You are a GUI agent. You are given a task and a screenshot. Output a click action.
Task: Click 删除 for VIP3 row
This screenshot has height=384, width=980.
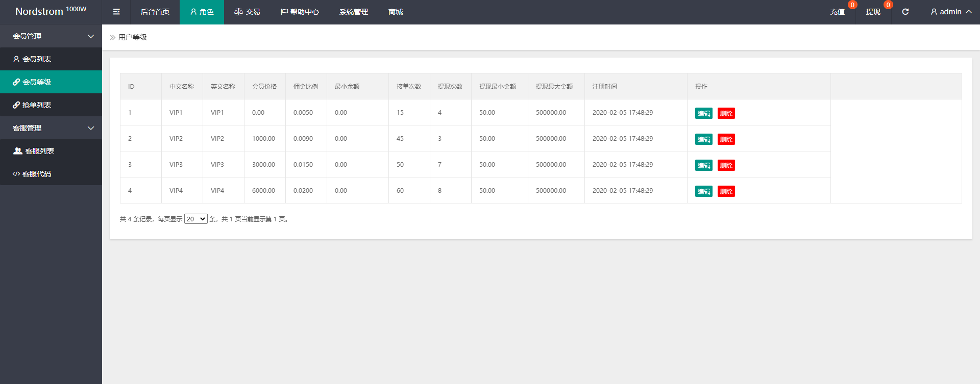pos(726,165)
